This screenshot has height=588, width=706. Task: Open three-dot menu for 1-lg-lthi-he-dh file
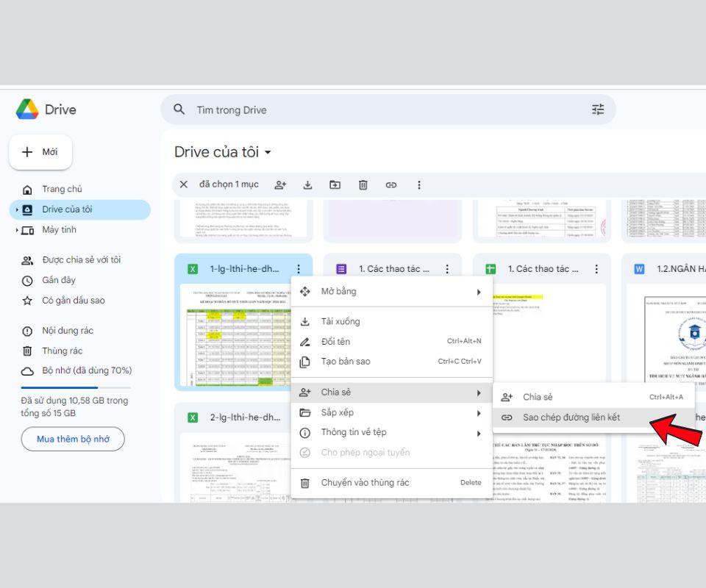point(299,269)
